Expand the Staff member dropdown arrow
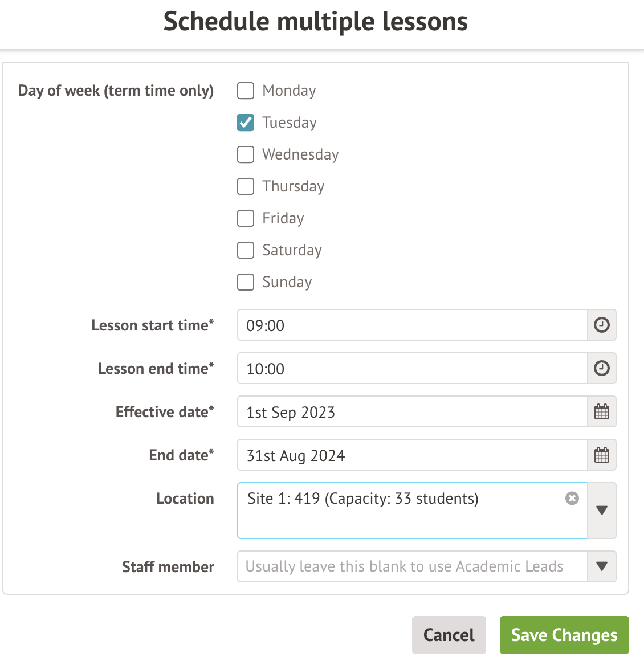Screen dimensions: 644x661 [x=601, y=566]
